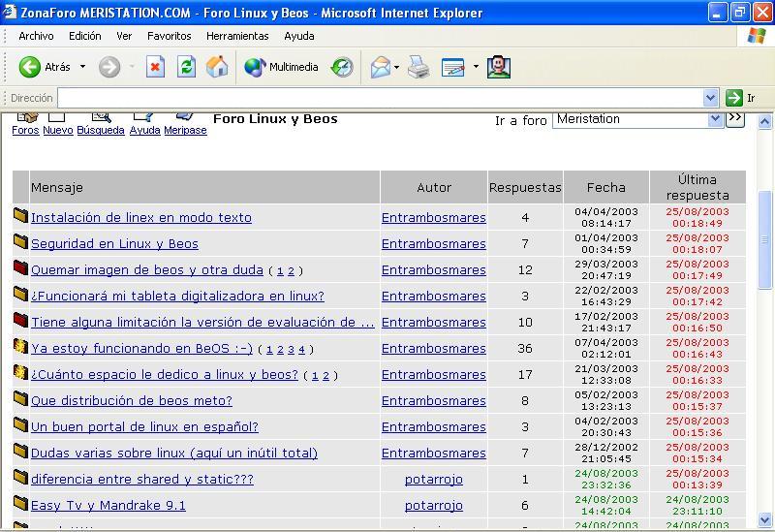Open the Messenger person icon

499,67
